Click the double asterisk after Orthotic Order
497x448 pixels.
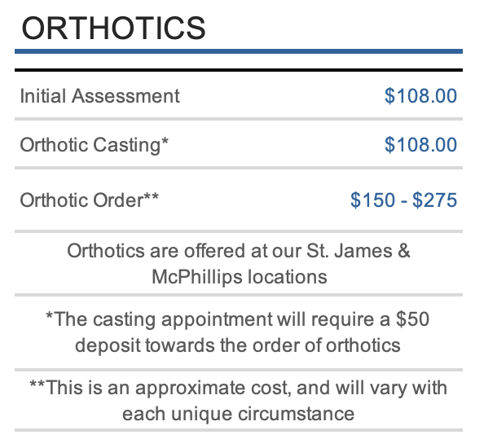152,196
